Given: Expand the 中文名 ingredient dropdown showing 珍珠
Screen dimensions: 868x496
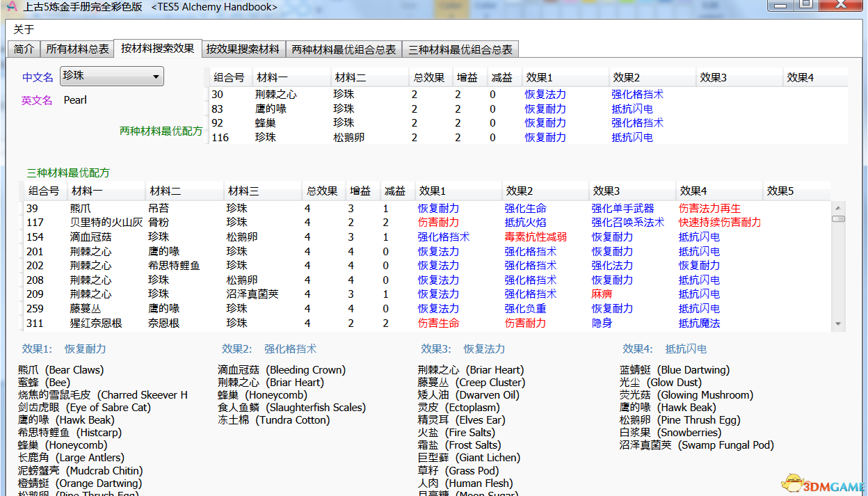Looking at the screenshot, I should tap(112, 76).
